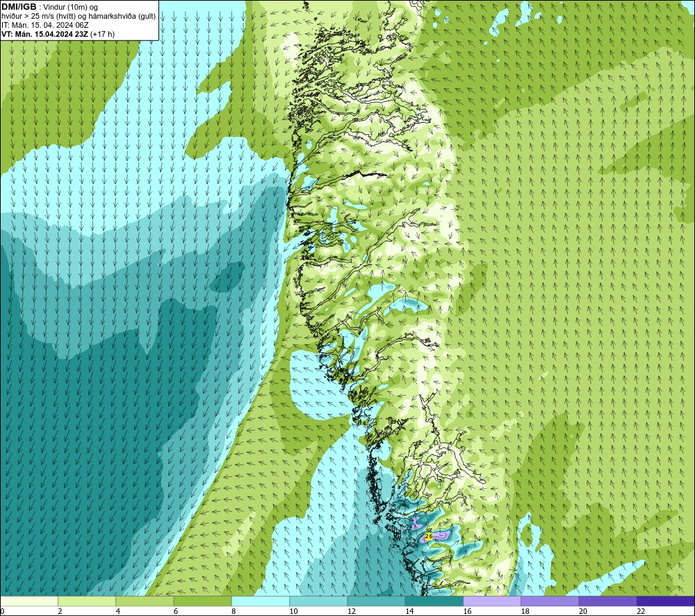This screenshot has height=616, width=695.
Task: Click the 'DMI/IGB' title text
Action: point(19,7)
